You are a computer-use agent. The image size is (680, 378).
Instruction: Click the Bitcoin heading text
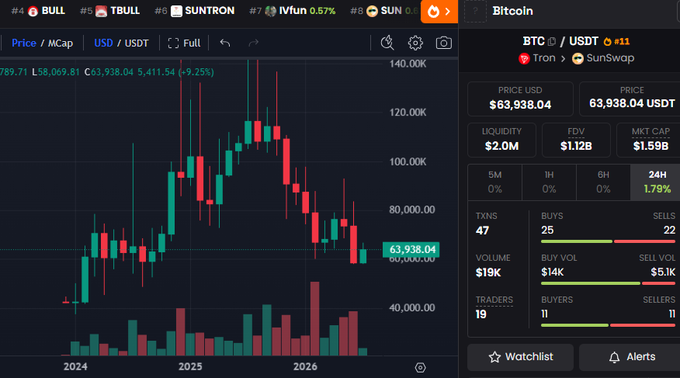(x=513, y=11)
